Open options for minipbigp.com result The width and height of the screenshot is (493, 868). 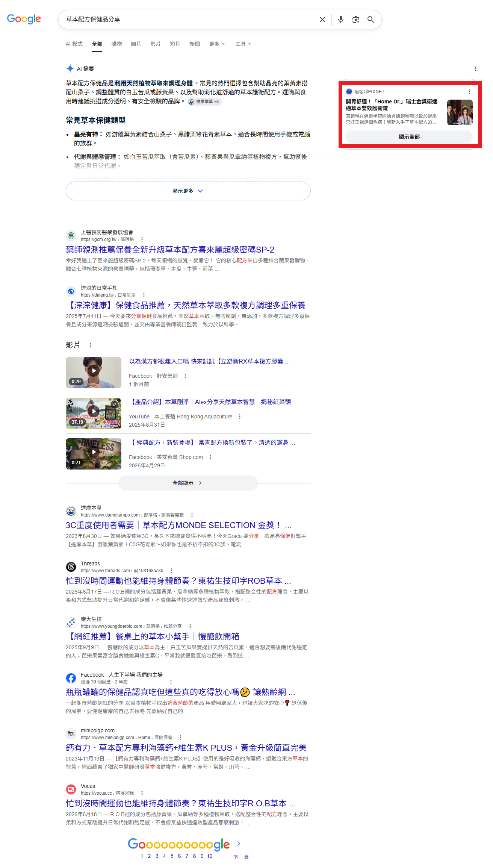tap(180, 738)
